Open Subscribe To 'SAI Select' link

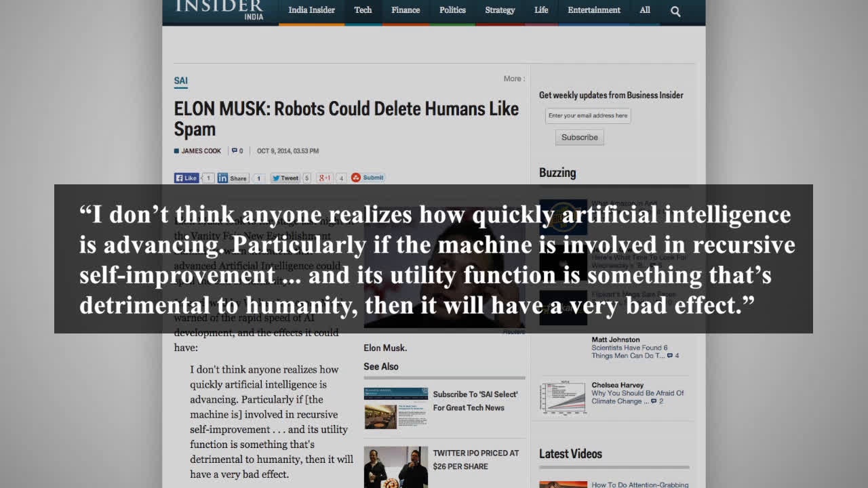475,401
